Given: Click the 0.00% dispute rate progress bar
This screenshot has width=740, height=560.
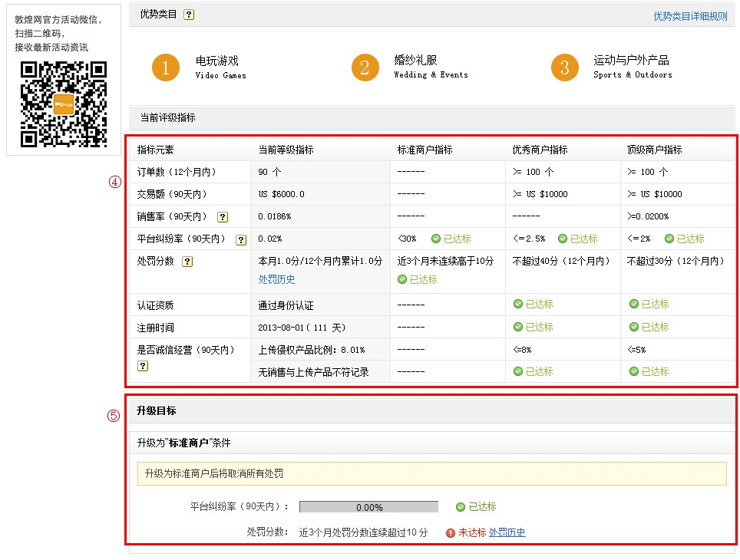Looking at the screenshot, I should (370, 506).
